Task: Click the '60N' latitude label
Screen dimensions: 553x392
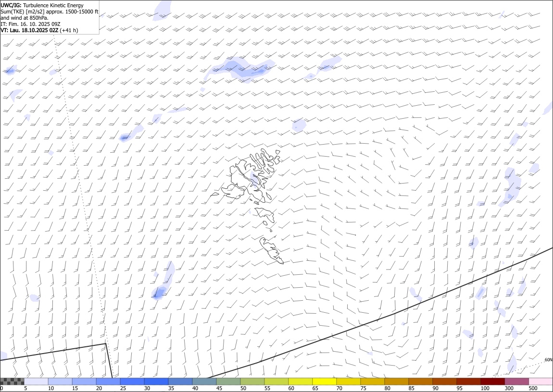Action: click(x=548, y=360)
